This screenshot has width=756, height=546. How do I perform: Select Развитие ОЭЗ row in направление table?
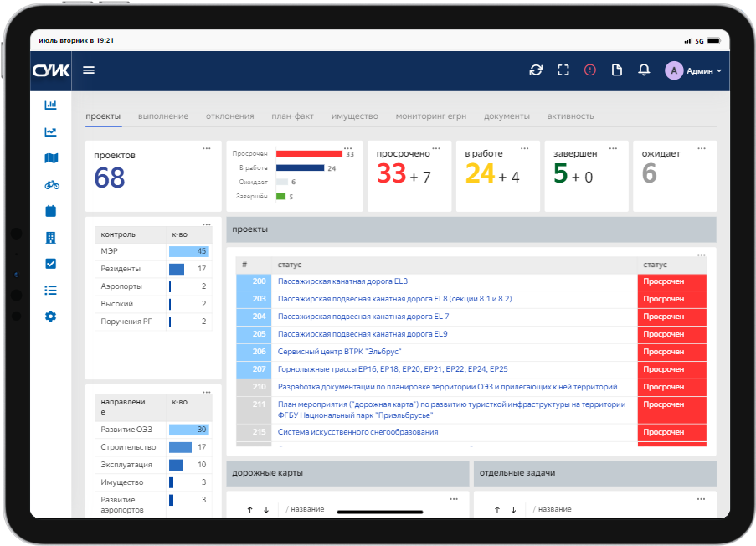pyautogui.click(x=153, y=430)
